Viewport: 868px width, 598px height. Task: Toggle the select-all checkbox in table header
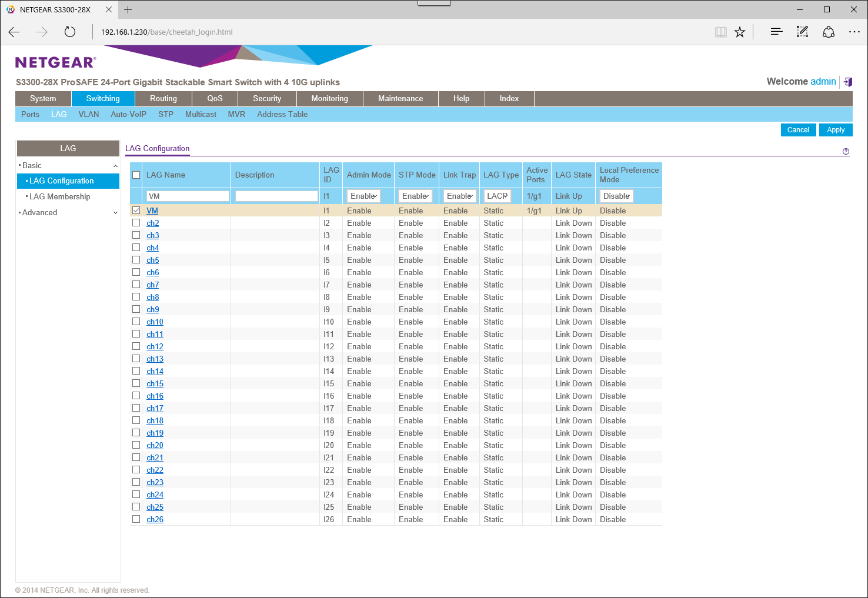[136, 175]
